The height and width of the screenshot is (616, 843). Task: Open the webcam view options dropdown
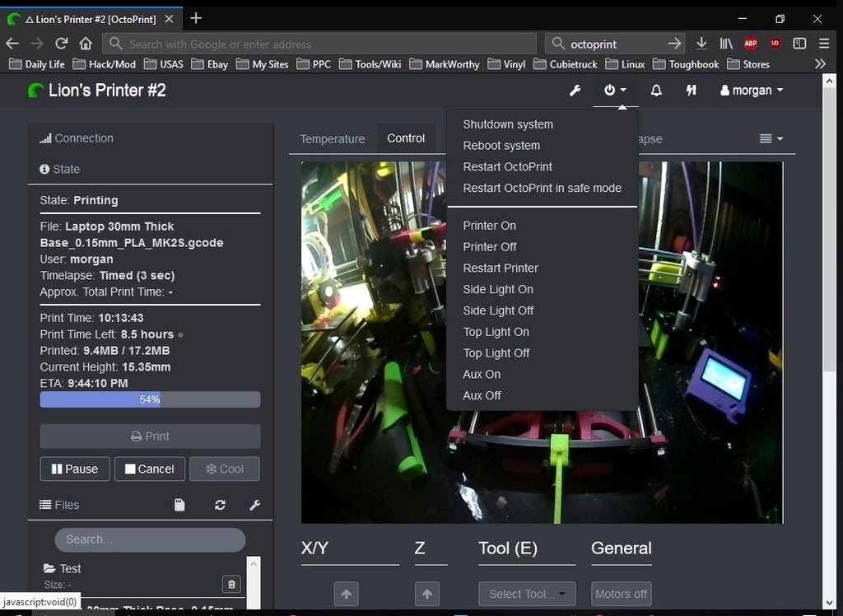(770, 138)
